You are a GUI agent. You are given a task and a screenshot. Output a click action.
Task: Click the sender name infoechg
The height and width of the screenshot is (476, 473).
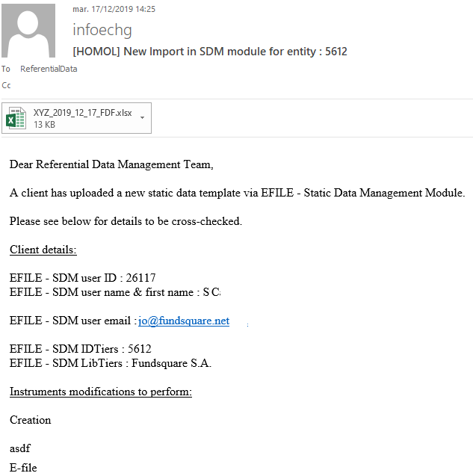point(102,30)
